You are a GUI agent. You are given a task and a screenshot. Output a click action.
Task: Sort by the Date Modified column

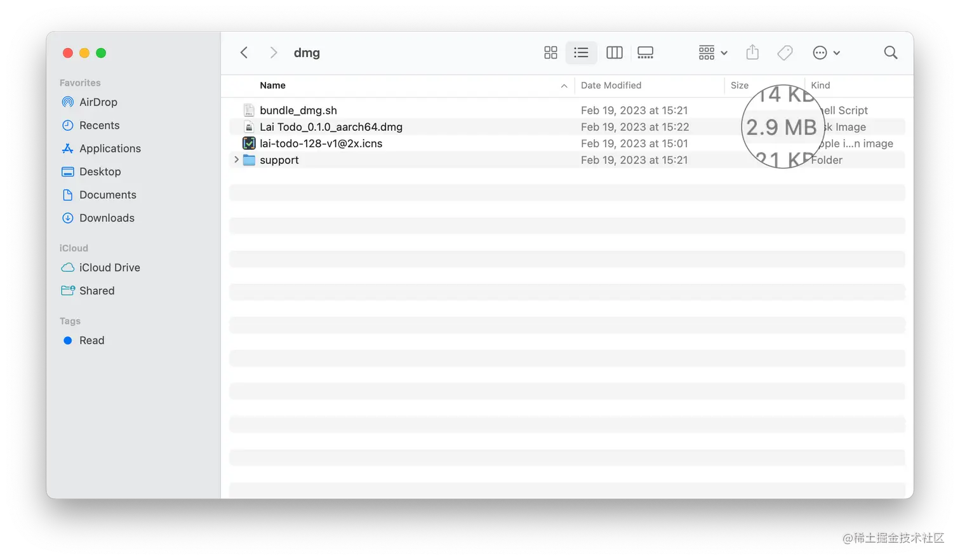(611, 86)
